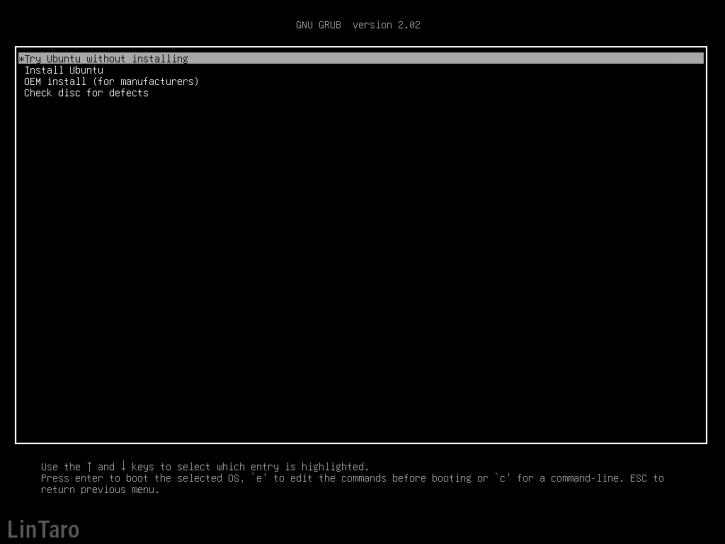The height and width of the screenshot is (544, 725).
Task: Select 'Check disc for defects' entry
Action: 86,93
